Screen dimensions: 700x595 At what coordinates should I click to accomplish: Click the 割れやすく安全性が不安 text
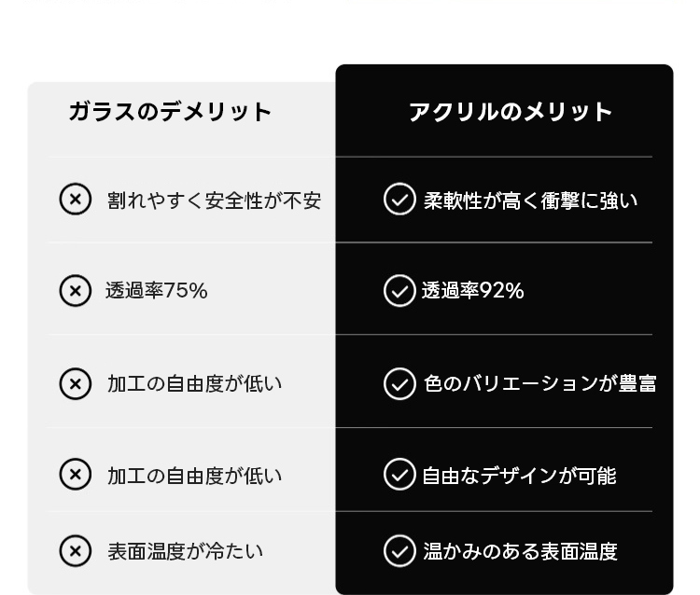[214, 201]
